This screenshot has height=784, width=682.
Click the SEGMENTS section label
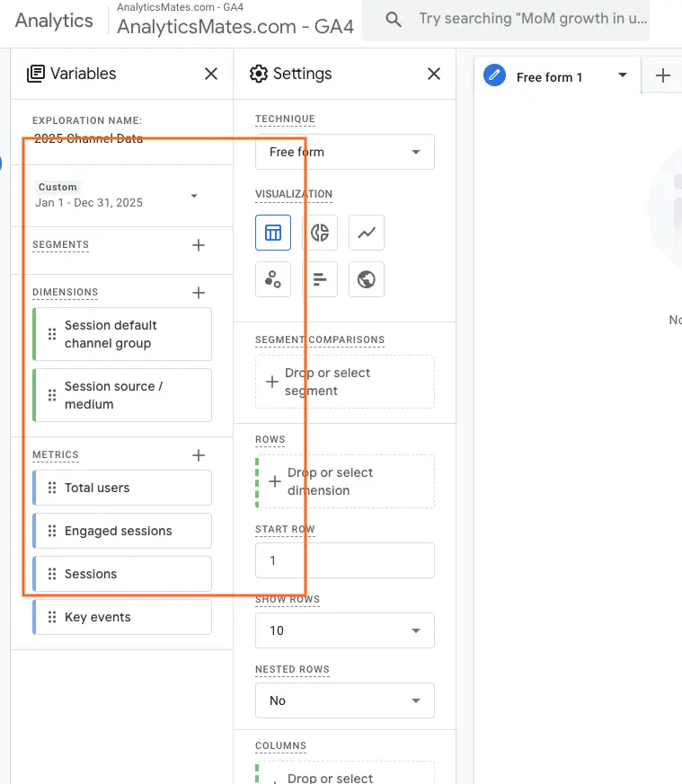[60, 244]
